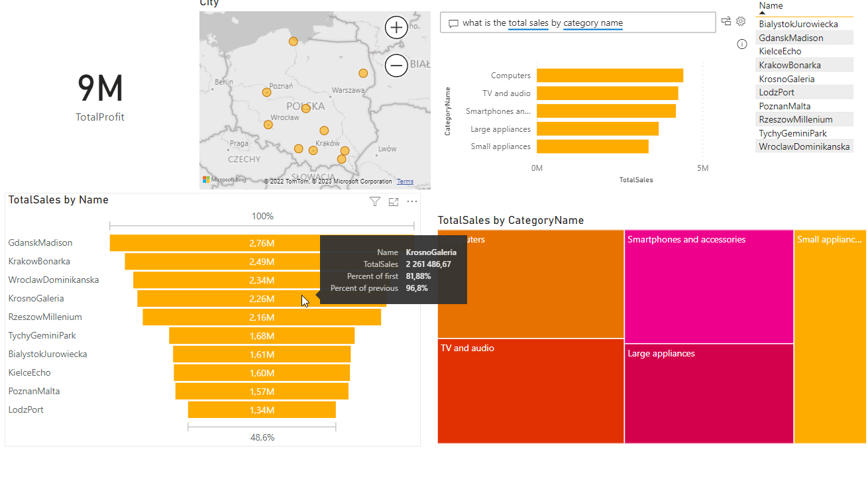Select RzeszowMillenium in Name slicer
Viewport: 868px width, 481px height.
click(804, 119)
